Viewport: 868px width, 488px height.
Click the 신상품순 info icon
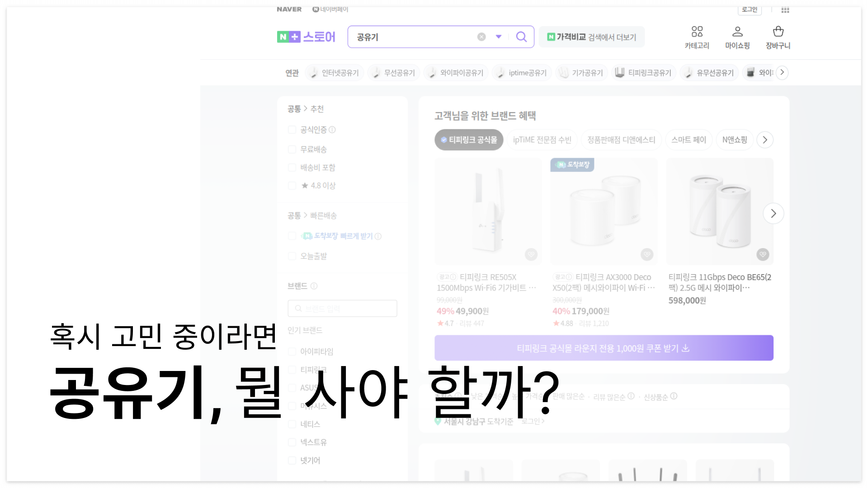(x=674, y=396)
